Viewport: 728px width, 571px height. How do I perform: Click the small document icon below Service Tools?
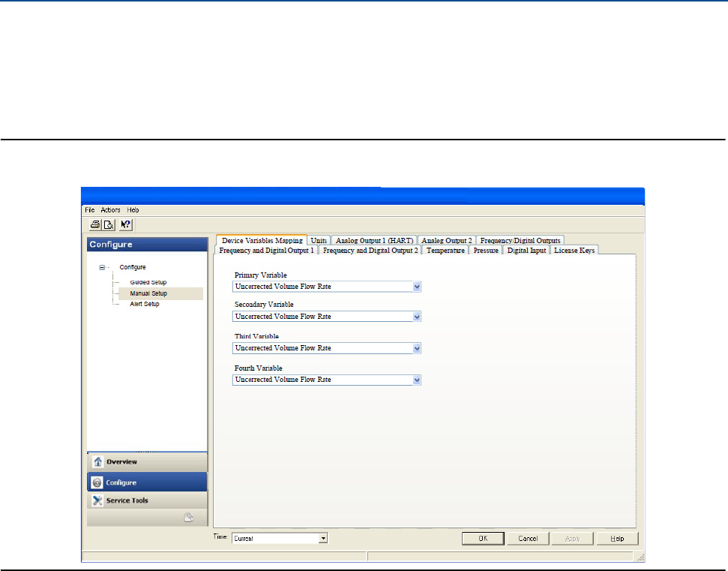tap(188, 518)
